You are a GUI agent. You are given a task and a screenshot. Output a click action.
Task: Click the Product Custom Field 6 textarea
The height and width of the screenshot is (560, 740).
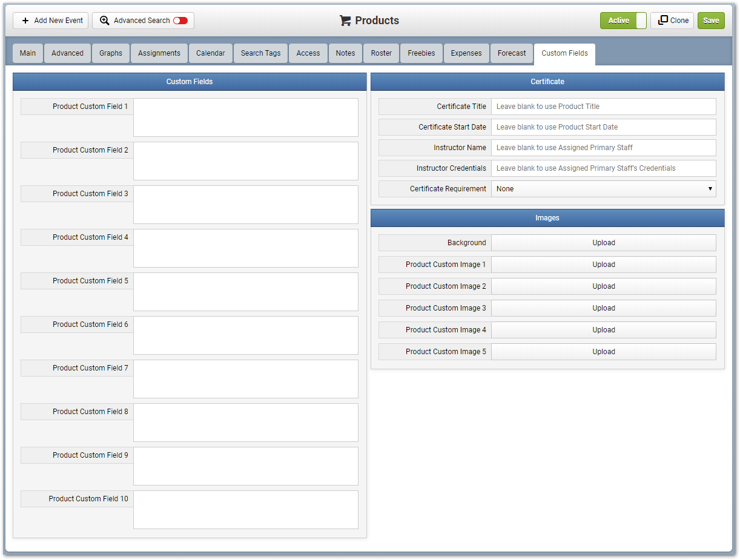click(x=246, y=335)
